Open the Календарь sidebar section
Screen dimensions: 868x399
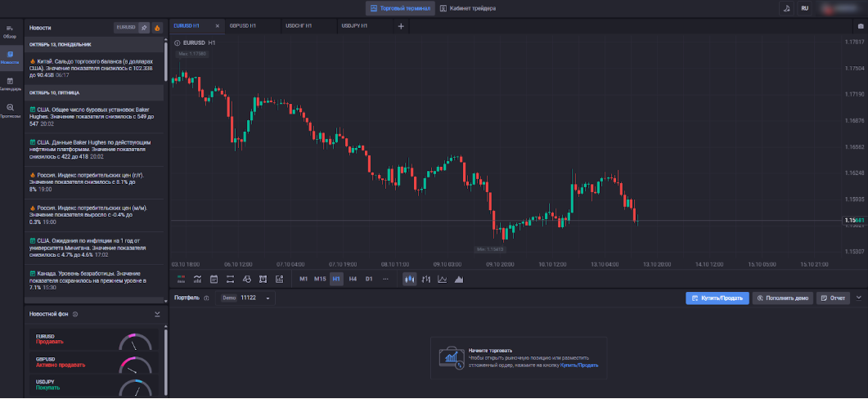click(x=10, y=84)
